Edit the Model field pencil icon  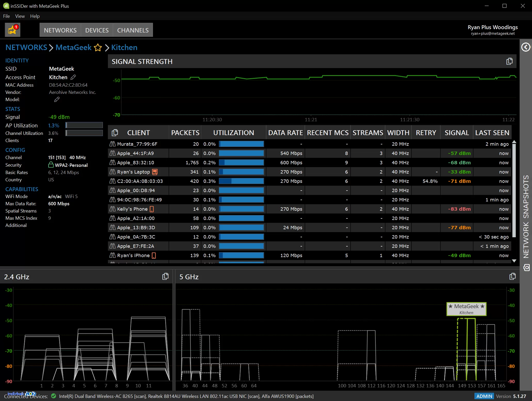[x=57, y=100]
